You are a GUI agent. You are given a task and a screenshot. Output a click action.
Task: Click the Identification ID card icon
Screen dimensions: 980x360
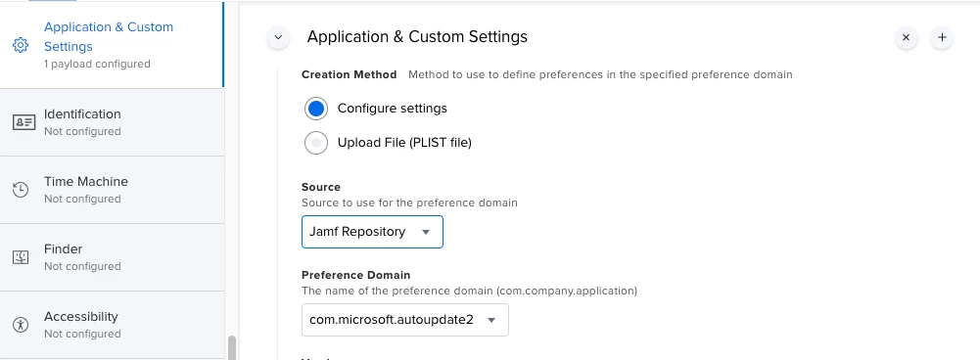(24, 122)
